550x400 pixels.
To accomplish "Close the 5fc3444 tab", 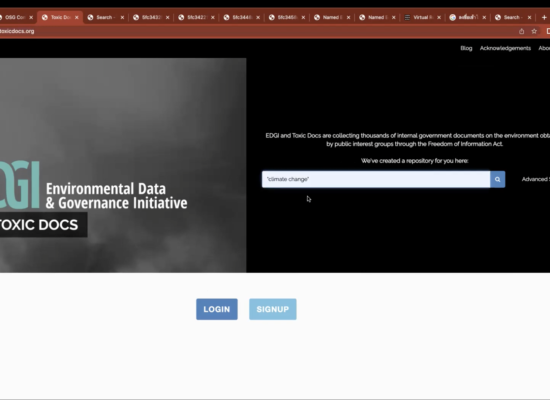I will point(258,17).
